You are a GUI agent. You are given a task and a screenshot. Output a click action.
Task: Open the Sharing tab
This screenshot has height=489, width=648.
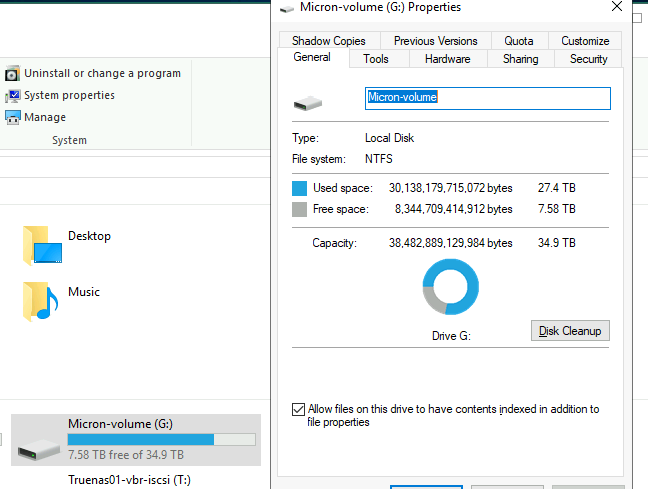[x=521, y=59]
